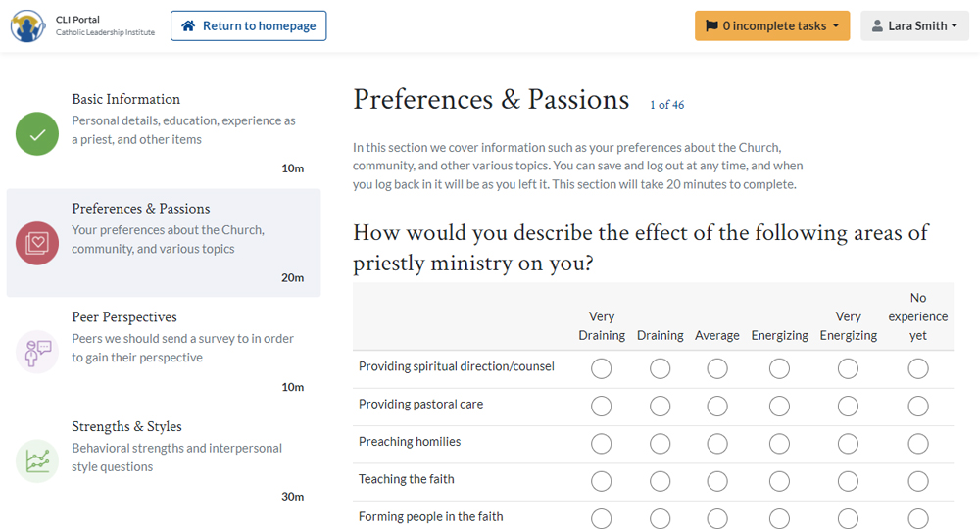Select Very Energizing for Forming people in faith
The height and width of the screenshot is (529, 980).
click(848, 518)
